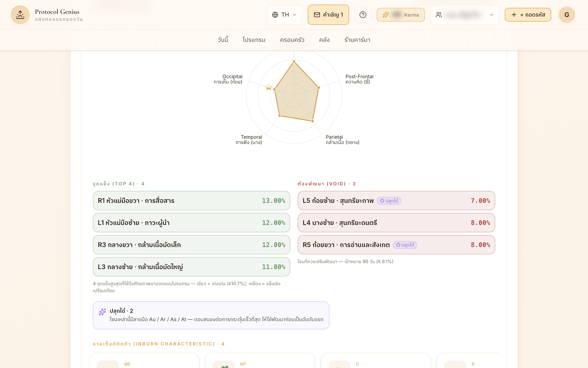
Task: Click the จุดแข็ง (TOP 4) section header
Action: coord(119,184)
